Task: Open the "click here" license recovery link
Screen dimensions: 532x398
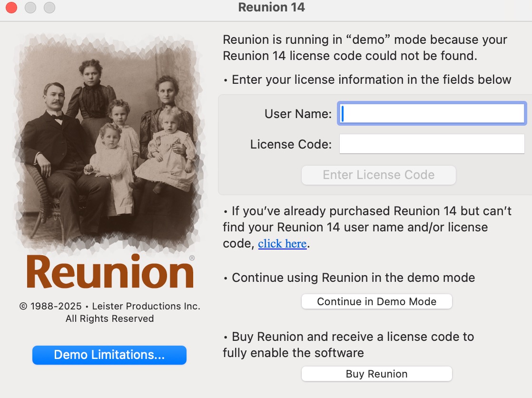Action: pyautogui.click(x=282, y=244)
